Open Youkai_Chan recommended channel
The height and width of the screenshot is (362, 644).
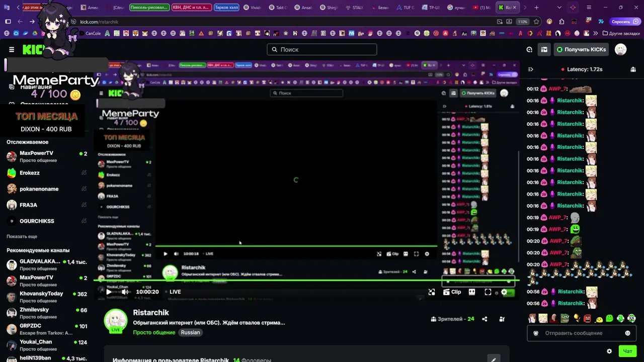coord(46,345)
